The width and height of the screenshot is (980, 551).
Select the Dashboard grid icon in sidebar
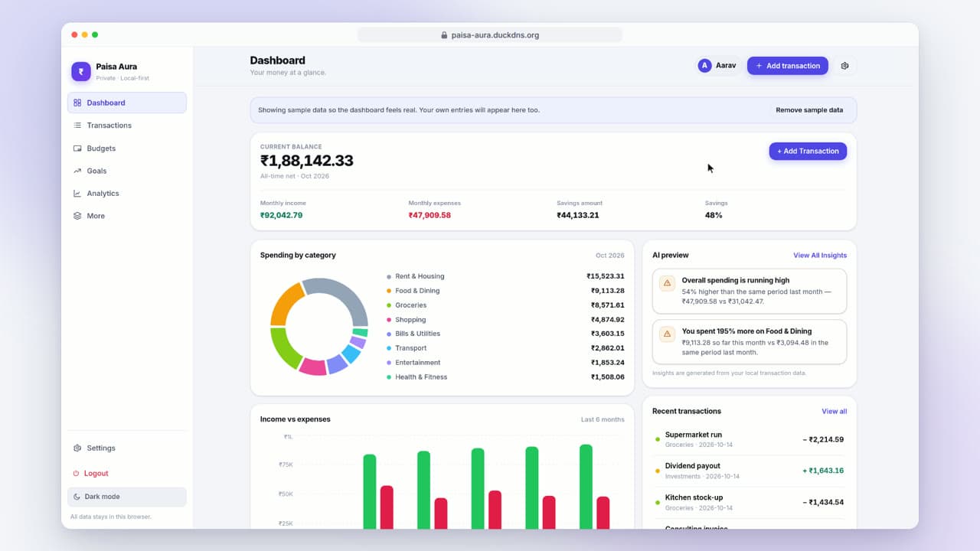point(77,103)
